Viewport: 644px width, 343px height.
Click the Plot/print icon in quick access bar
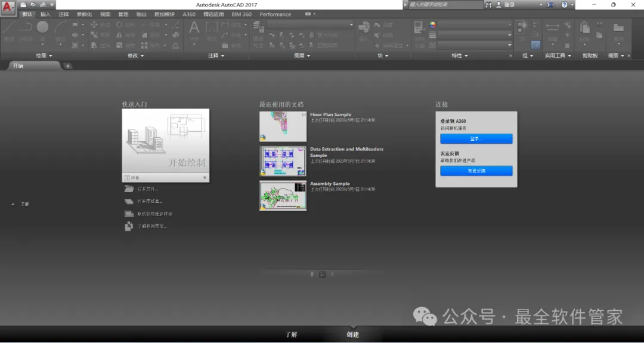coord(43,5)
